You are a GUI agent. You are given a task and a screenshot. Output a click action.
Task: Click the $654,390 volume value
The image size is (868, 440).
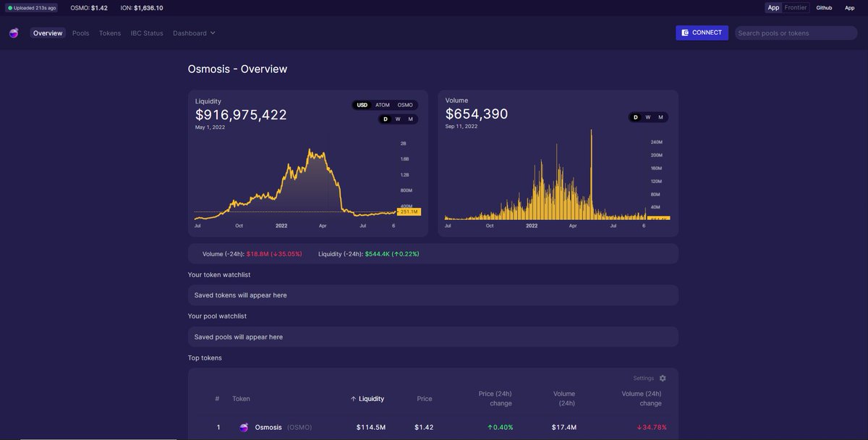477,114
